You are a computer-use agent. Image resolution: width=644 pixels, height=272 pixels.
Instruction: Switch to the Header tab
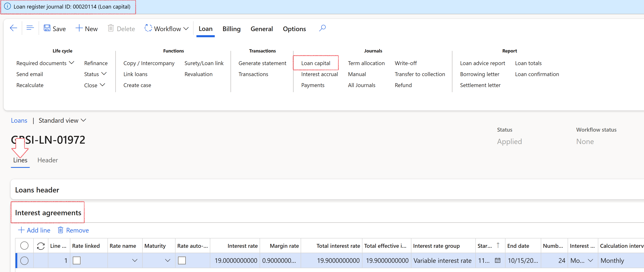[48, 160]
